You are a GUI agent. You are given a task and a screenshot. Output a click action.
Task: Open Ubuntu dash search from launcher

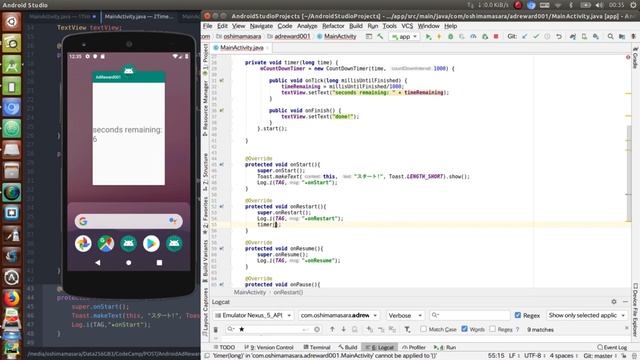click(11, 22)
